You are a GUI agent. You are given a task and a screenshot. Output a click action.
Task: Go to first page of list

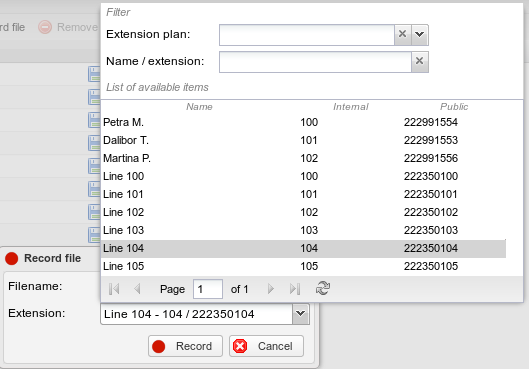(x=114, y=289)
